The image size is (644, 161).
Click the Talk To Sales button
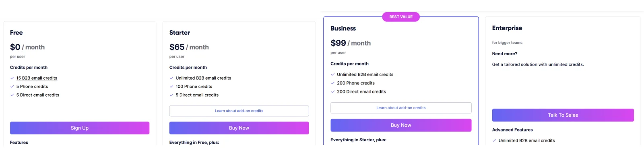coord(563,115)
